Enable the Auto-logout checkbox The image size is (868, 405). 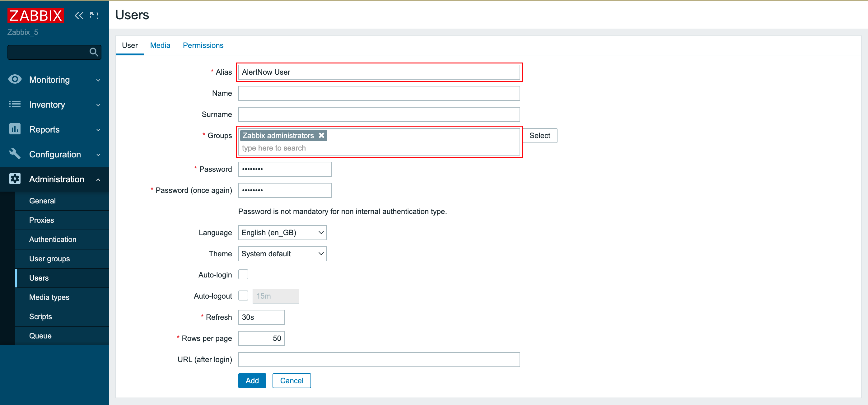243,296
